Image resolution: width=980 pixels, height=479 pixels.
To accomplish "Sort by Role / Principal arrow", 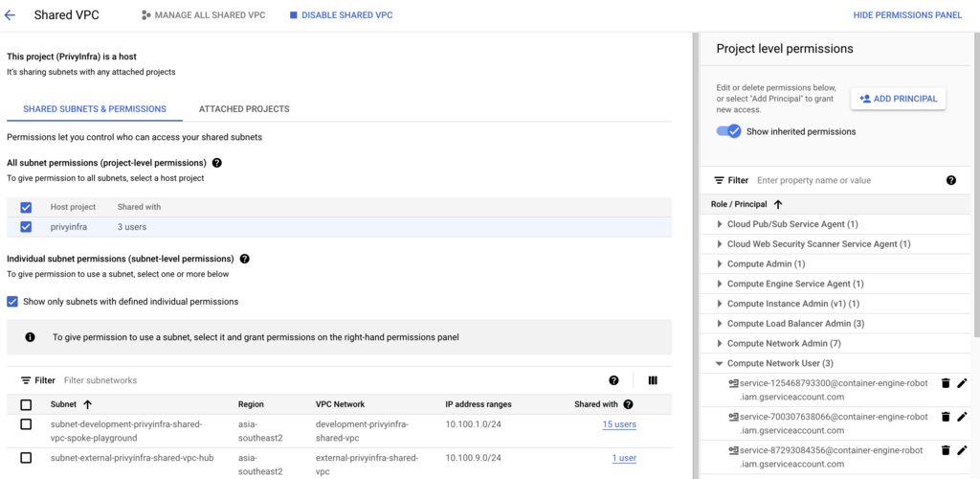I will pos(778,204).
